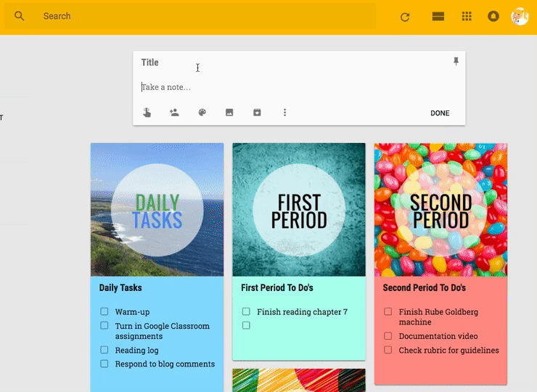Pin the new note
Viewport: 537px width, 392px height.
pos(456,61)
